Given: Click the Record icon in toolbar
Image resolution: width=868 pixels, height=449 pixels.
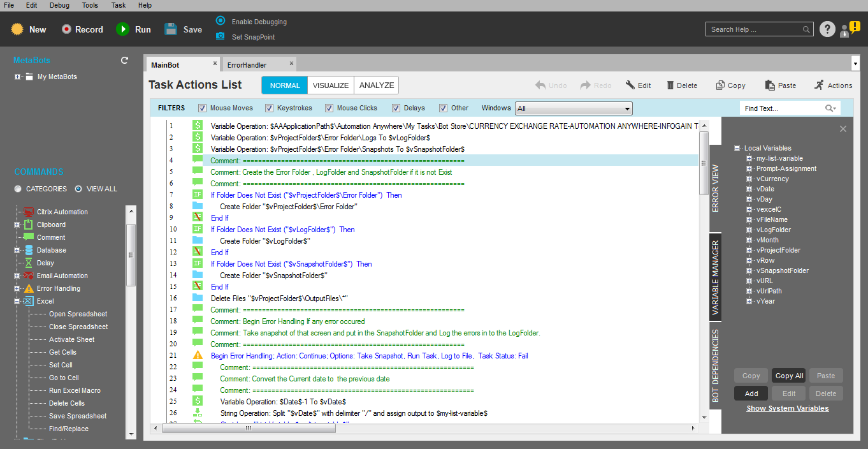Looking at the screenshot, I should 67,29.
